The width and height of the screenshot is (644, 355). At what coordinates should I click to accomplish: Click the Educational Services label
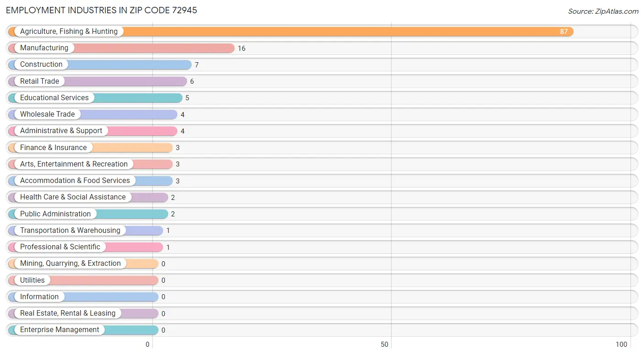55,98
